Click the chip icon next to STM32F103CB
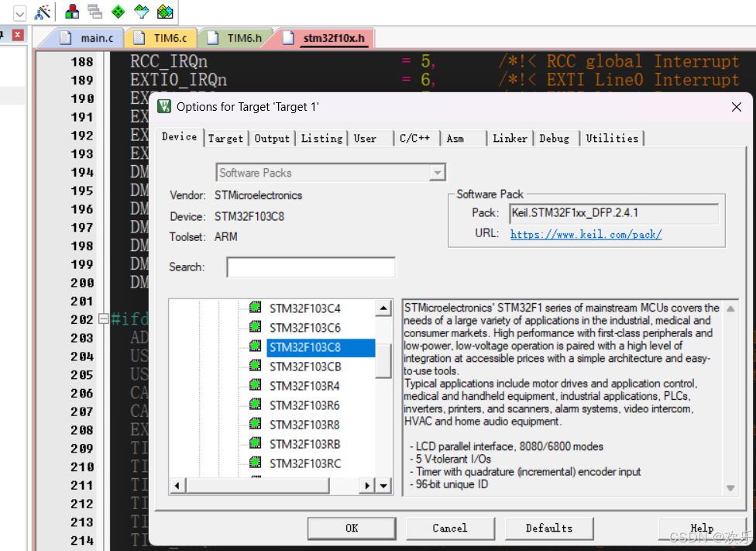The height and width of the screenshot is (551, 756). tap(255, 366)
